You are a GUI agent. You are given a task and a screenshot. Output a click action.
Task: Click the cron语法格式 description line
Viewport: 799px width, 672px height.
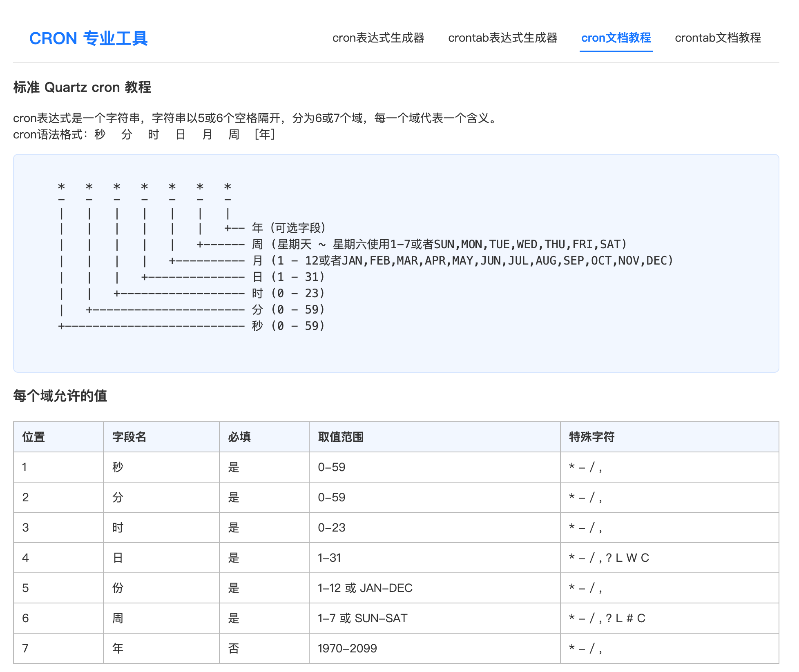(144, 134)
